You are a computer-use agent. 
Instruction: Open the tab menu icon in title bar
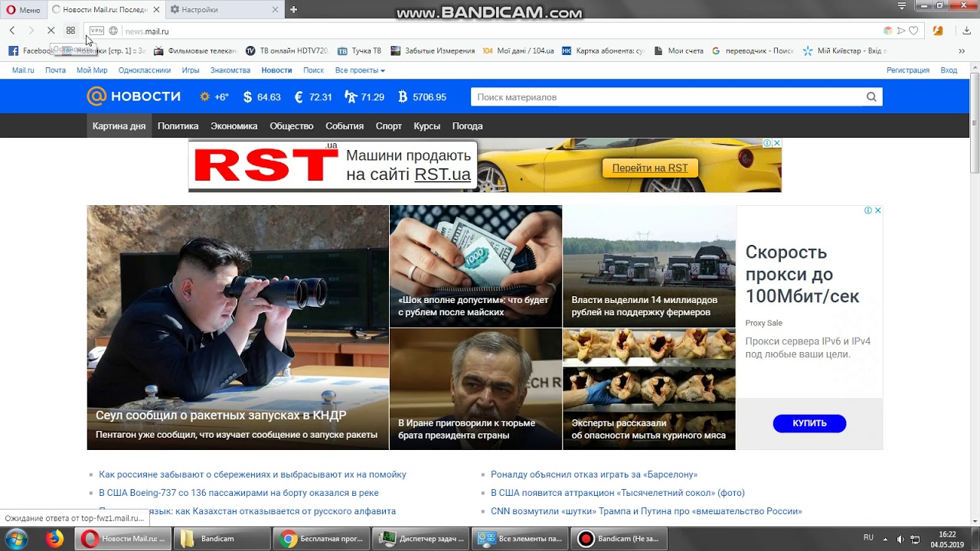coord(903,6)
